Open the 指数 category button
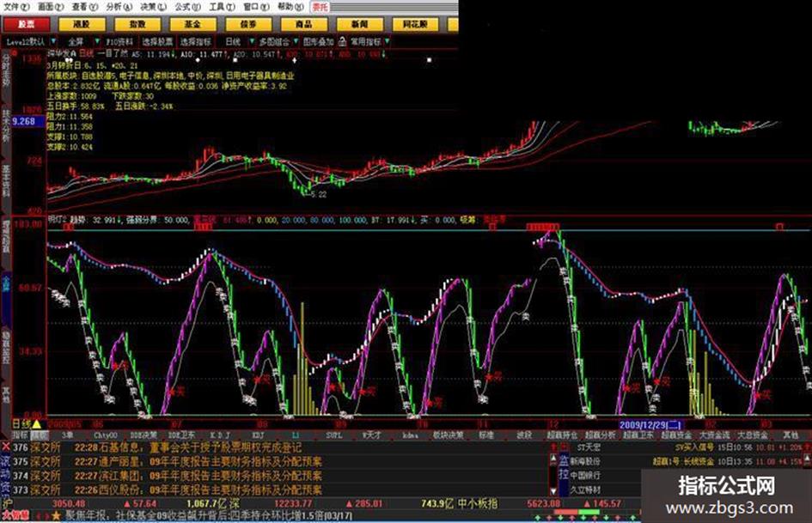 (x=137, y=24)
